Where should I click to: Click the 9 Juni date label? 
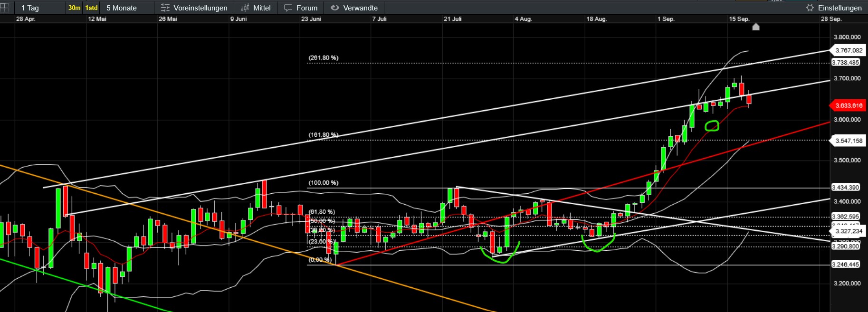(x=238, y=19)
